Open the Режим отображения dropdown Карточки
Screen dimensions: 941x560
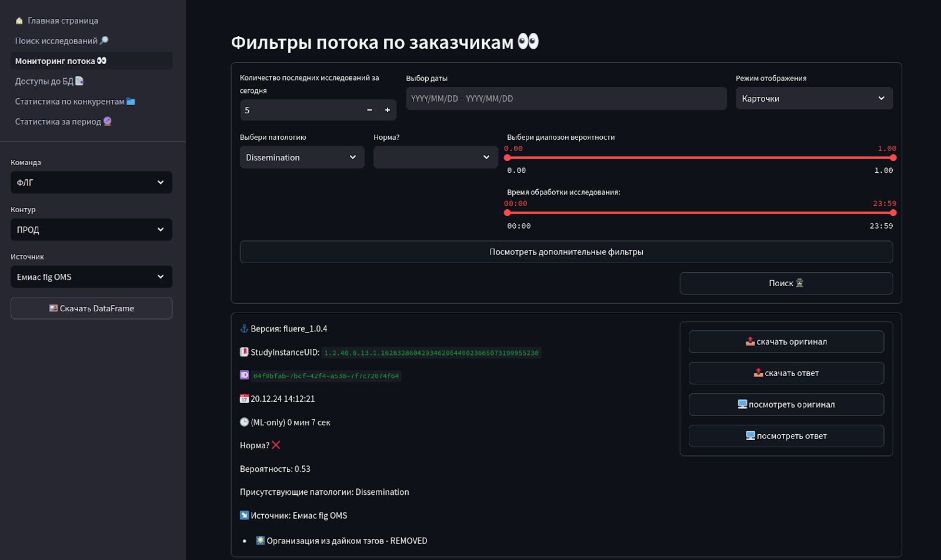pos(813,99)
